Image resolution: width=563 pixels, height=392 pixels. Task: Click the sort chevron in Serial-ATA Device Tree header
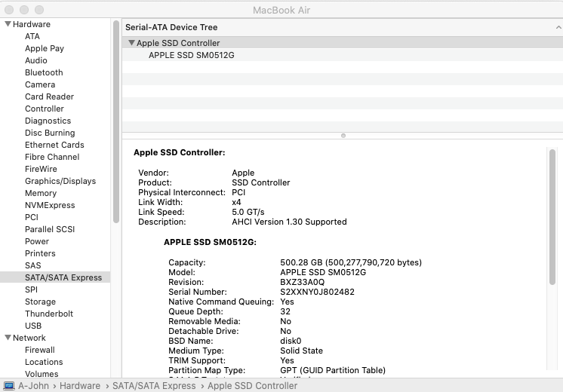[557, 27]
